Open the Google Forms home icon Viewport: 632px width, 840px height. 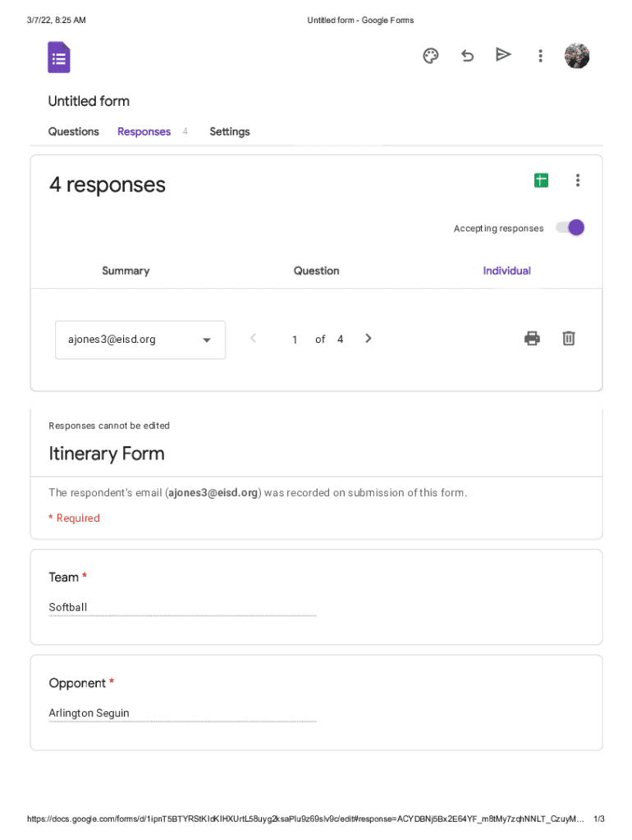coord(59,57)
